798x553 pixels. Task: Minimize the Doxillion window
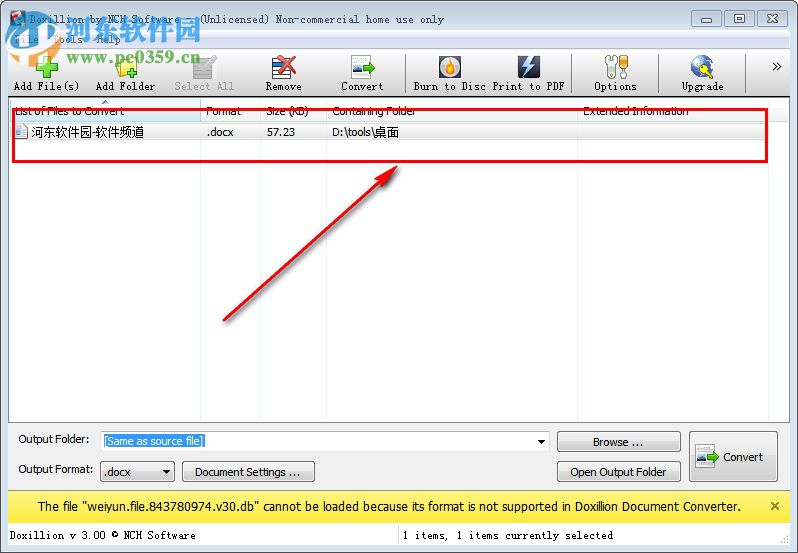[x=706, y=19]
